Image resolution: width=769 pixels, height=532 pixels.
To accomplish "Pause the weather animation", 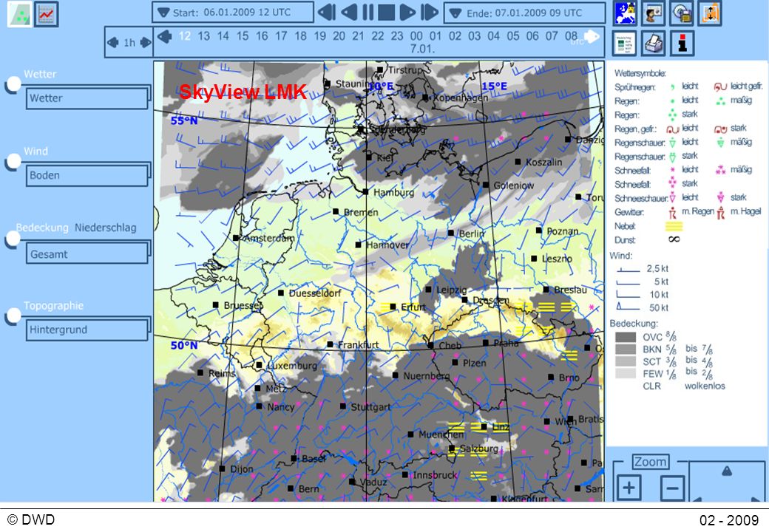I will (367, 13).
